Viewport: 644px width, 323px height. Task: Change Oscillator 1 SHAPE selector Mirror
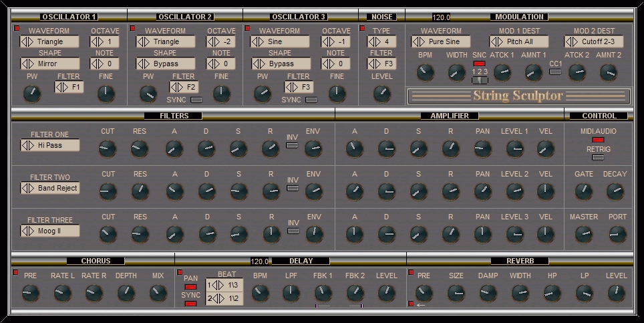(x=49, y=64)
